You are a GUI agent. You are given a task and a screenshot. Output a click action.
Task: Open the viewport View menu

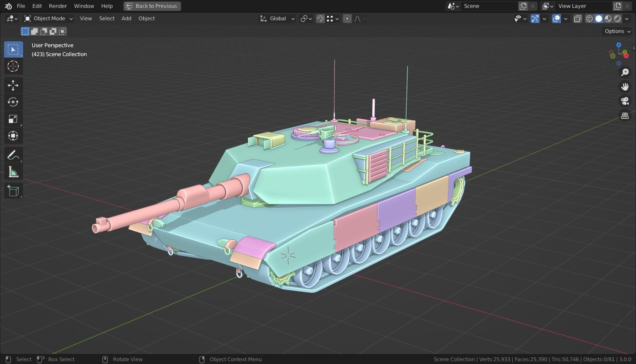(86, 19)
